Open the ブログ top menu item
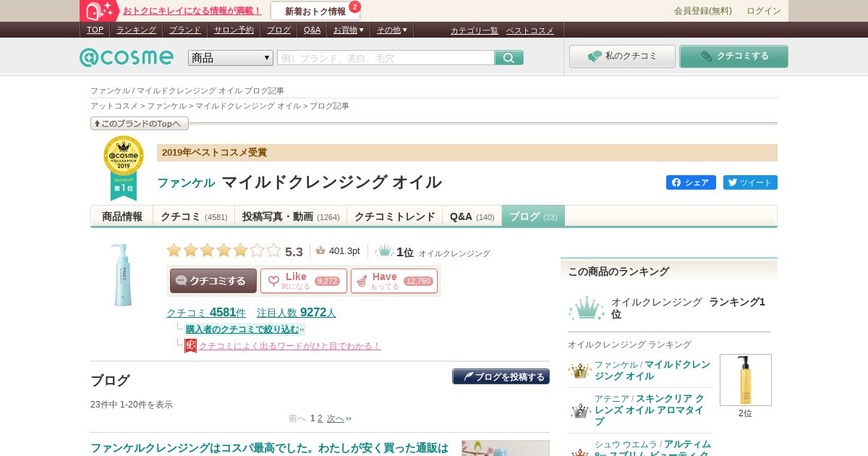The width and height of the screenshot is (868, 456). point(278,30)
